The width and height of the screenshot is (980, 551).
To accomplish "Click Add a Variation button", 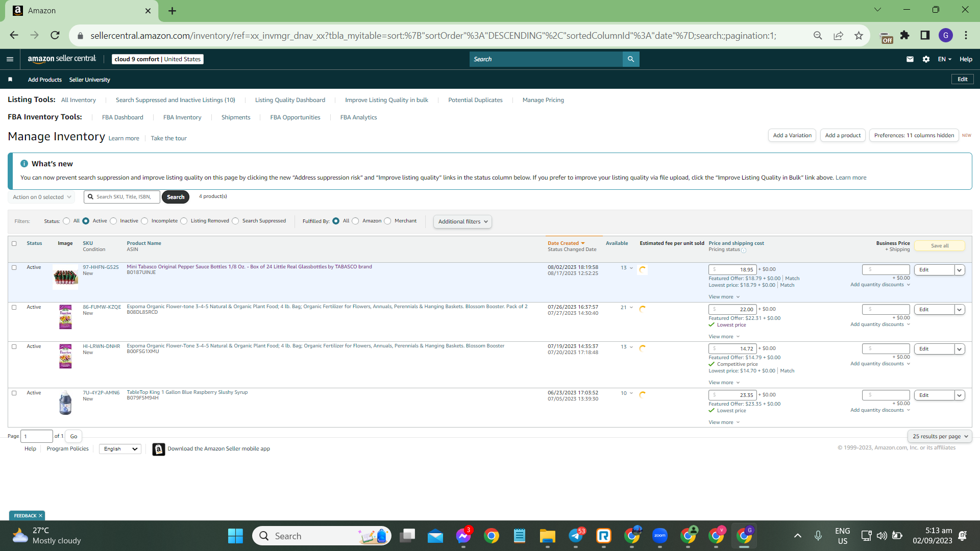I will click(792, 136).
